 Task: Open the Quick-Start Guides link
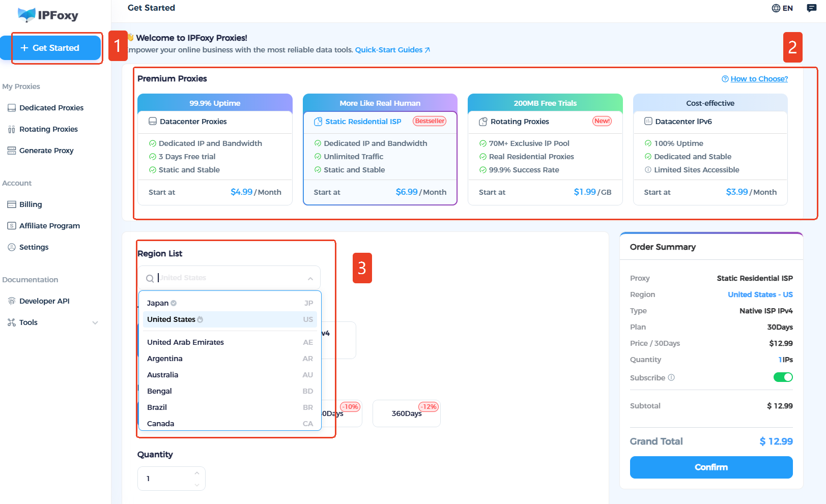[392, 50]
